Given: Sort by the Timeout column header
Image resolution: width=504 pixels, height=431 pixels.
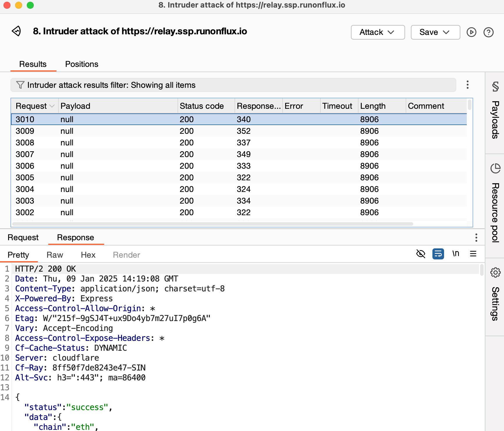Looking at the screenshot, I should coord(339,106).
